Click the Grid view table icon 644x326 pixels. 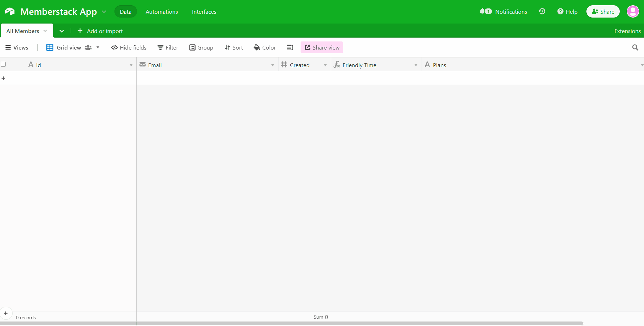coord(50,47)
